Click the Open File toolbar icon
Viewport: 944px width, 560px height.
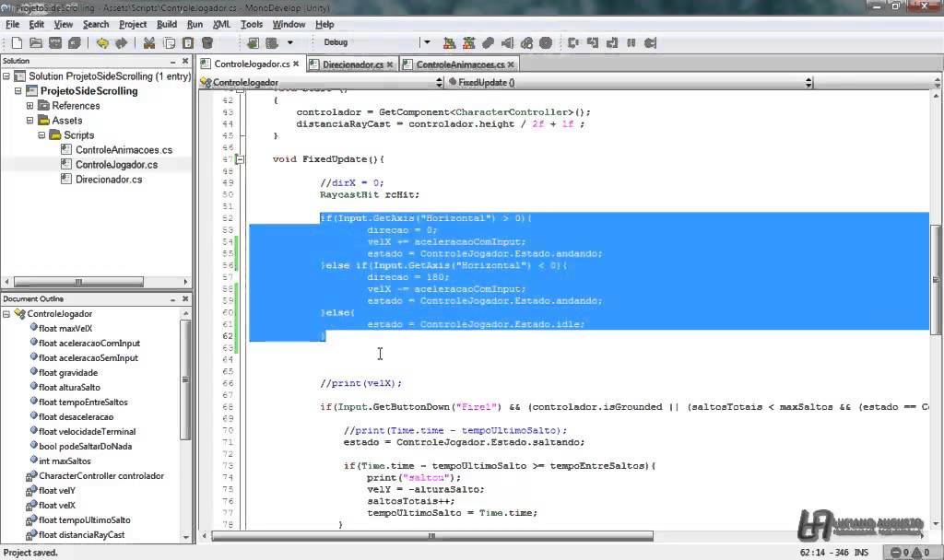pos(36,42)
